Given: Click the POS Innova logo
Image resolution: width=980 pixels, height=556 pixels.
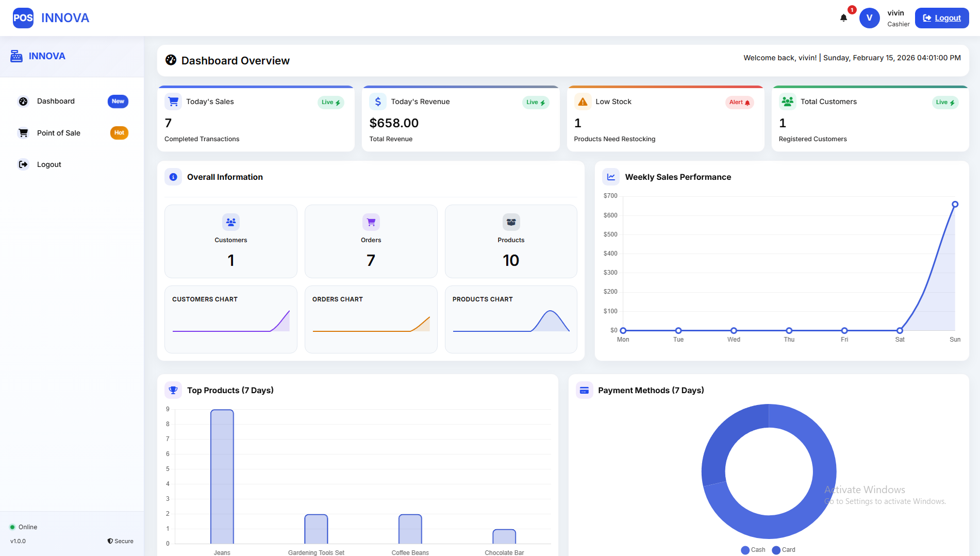Looking at the screenshot, I should (23, 18).
